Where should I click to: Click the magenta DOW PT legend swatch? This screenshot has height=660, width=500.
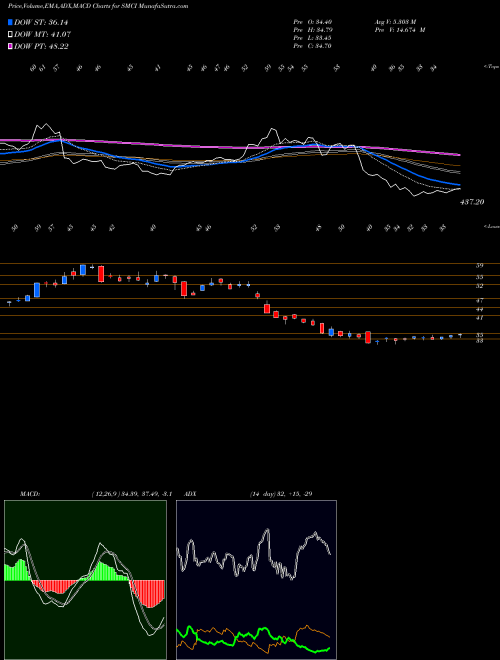tap(10, 46)
